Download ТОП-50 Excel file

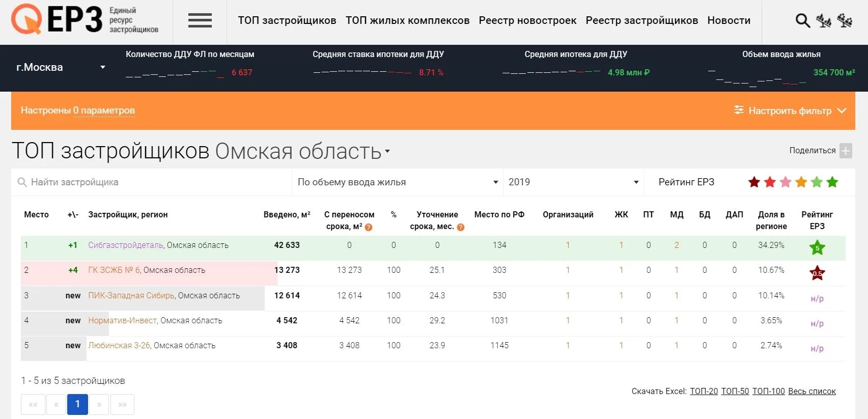[735, 392]
